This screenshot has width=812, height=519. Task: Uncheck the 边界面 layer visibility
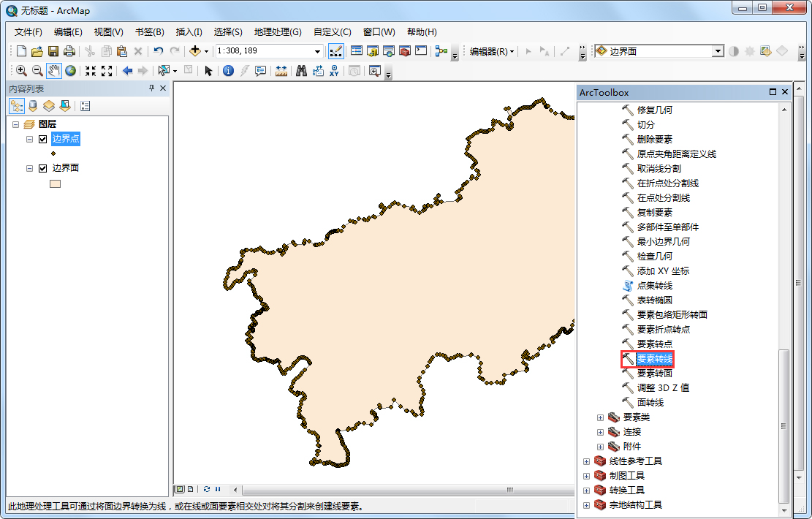(42, 167)
